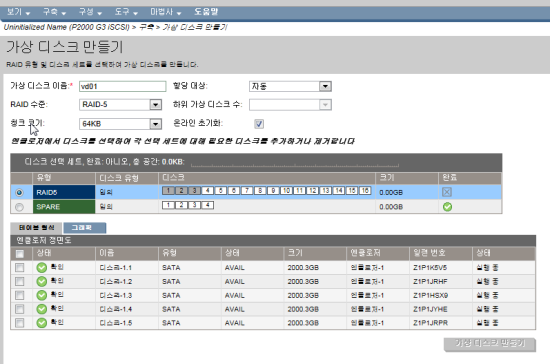Open the 청크 크기 dropdown showing 64KB

(120, 124)
